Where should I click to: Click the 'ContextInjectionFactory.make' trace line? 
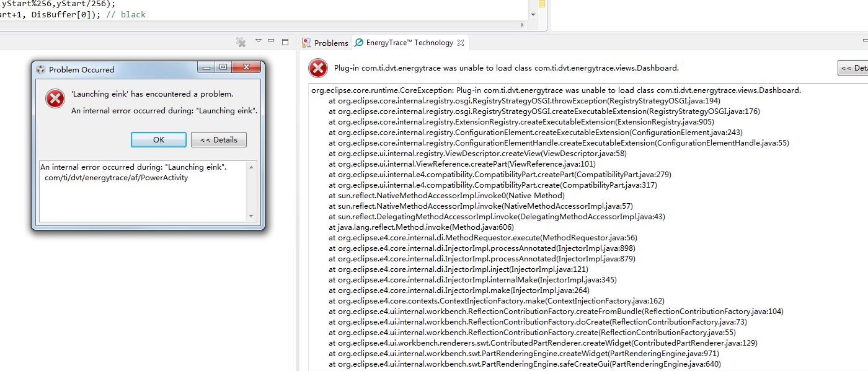[x=496, y=301]
